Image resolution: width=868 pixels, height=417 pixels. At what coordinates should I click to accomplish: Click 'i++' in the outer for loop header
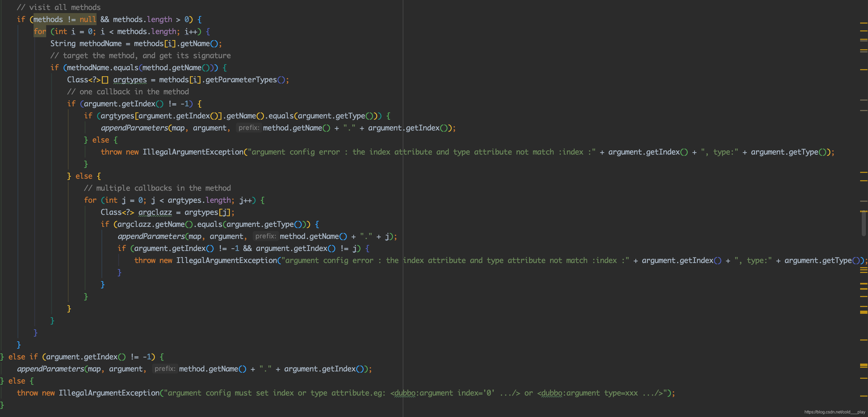[191, 31]
